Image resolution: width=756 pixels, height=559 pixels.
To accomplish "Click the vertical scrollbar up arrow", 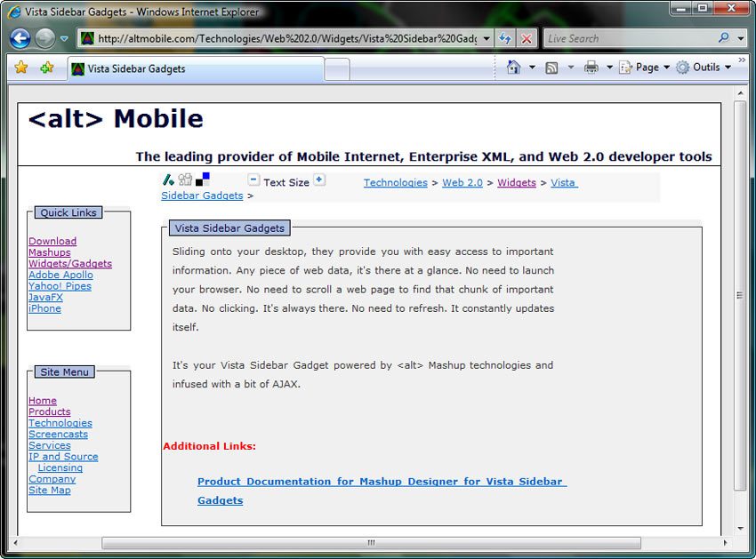I will (740, 92).
